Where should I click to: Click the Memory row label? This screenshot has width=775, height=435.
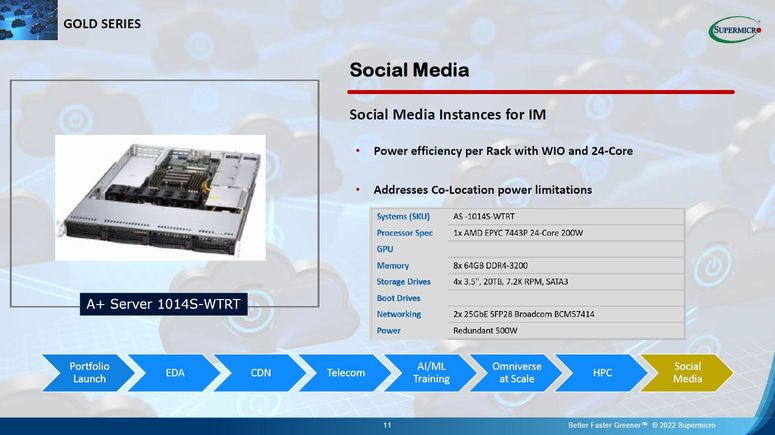click(393, 265)
